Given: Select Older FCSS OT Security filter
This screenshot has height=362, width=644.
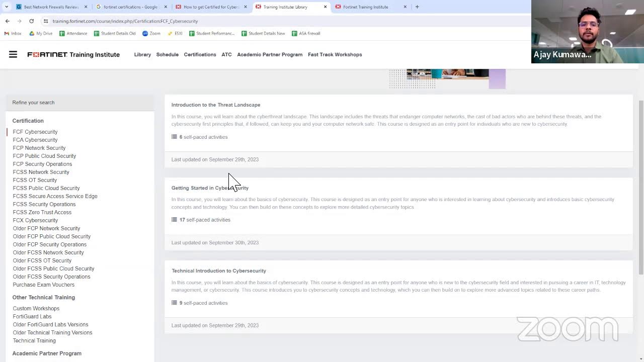Looking at the screenshot, I should [x=42, y=260].
